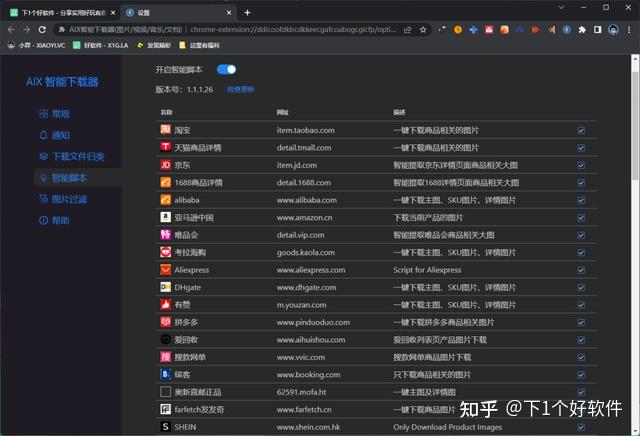Uncheck the www.aliexpress.com script checkbox
This screenshot has height=436, width=640.
coord(581,270)
